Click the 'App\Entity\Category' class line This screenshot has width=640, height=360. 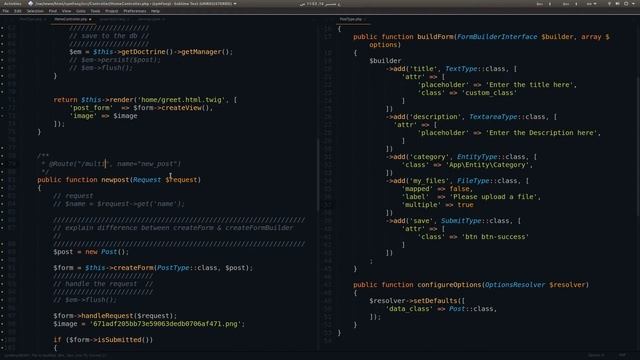(467, 165)
